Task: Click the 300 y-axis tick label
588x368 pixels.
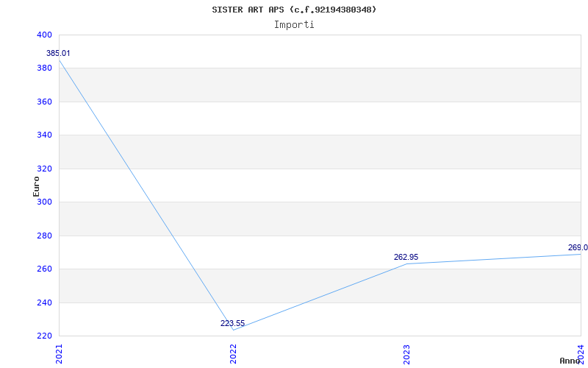Action: pyautogui.click(x=44, y=202)
